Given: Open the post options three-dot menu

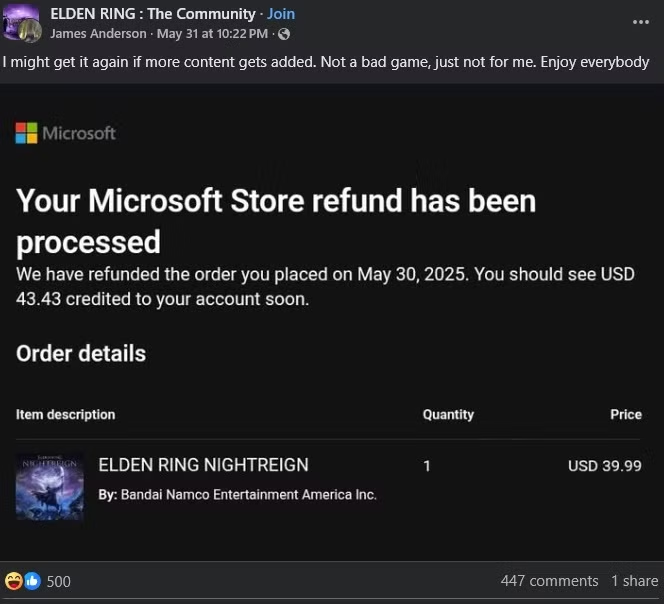Looking at the screenshot, I should [641, 21].
